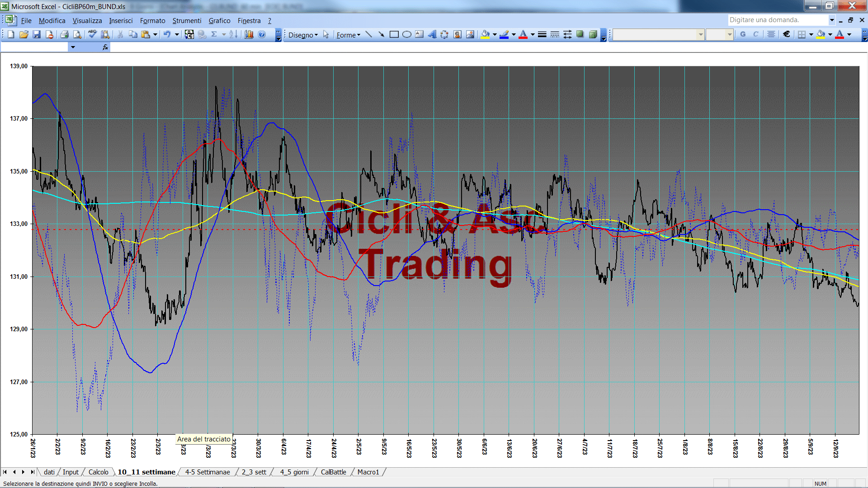Switch to the Calcolo sheet tab
Screen dimensions: 868x488
coord(98,472)
